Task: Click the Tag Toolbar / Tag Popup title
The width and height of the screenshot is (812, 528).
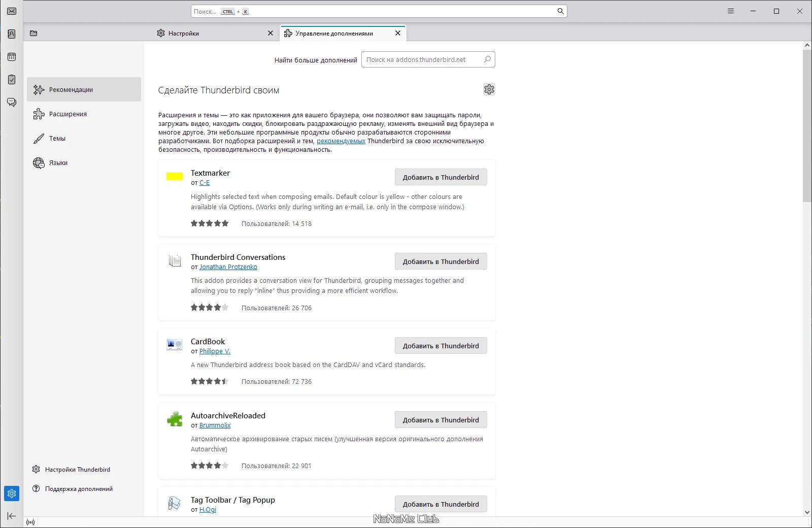Action: tap(233, 500)
